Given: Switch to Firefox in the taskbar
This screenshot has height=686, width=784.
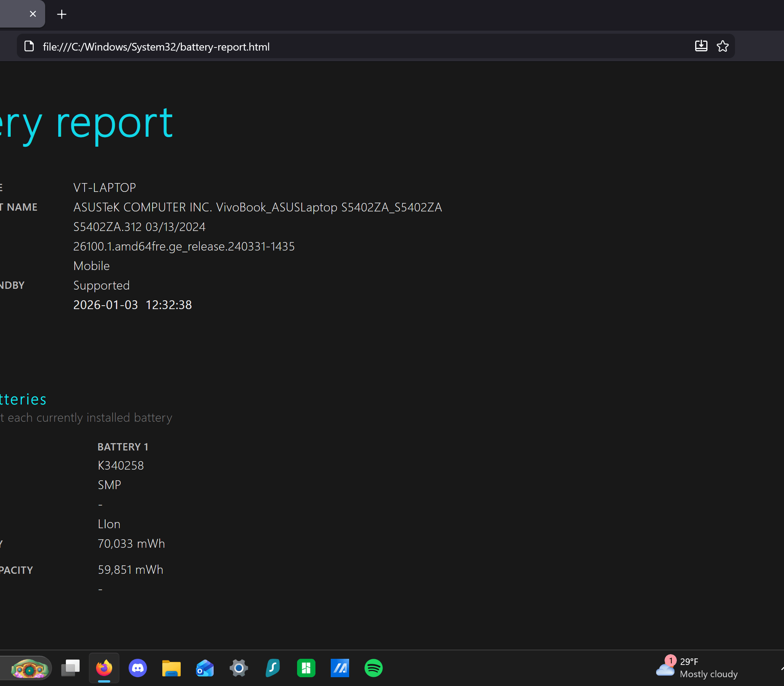Looking at the screenshot, I should (104, 668).
